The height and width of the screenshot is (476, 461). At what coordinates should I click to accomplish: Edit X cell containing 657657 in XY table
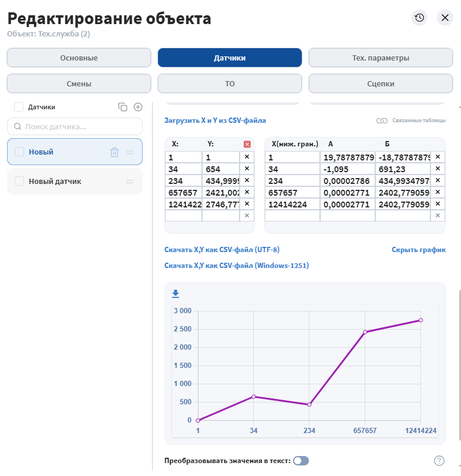click(x=183, y=192)
